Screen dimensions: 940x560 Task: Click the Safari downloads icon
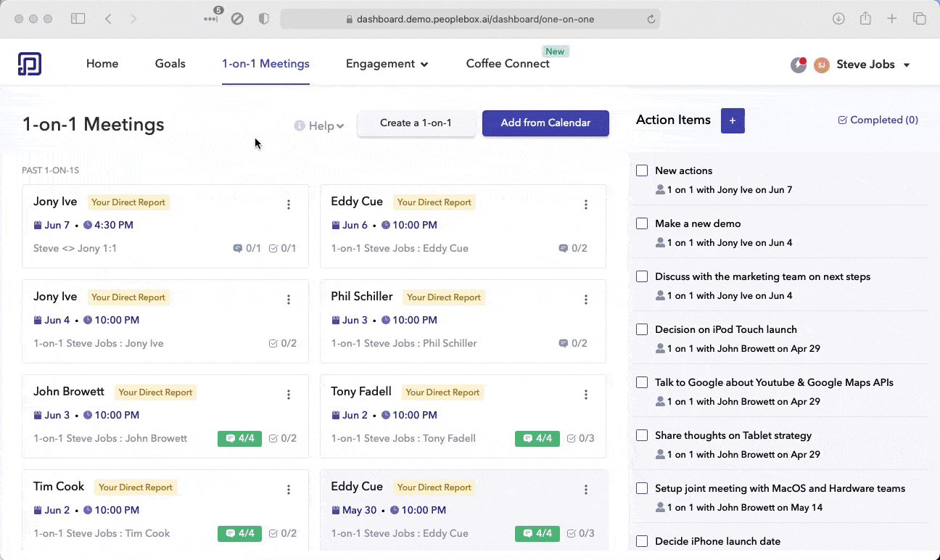[838, 19]
